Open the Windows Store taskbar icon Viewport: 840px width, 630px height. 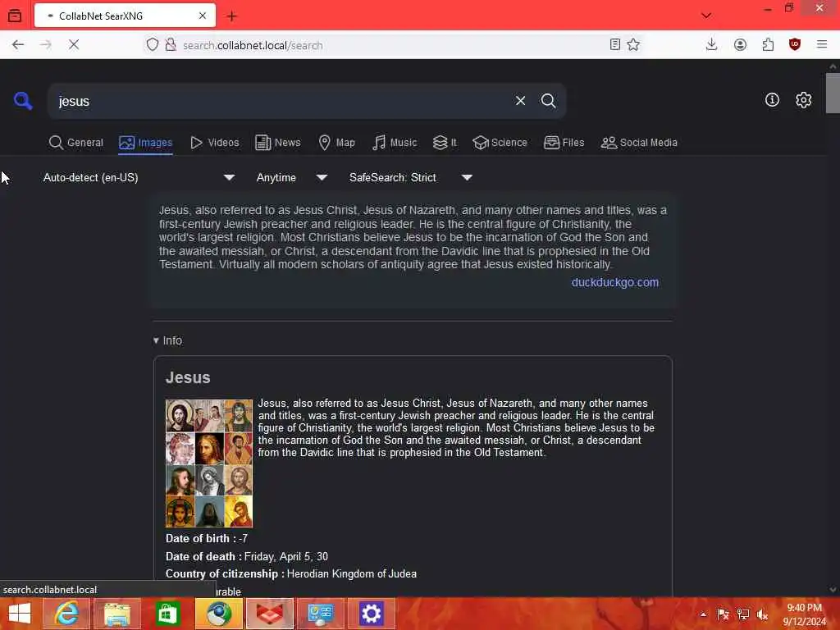(167, 614)
